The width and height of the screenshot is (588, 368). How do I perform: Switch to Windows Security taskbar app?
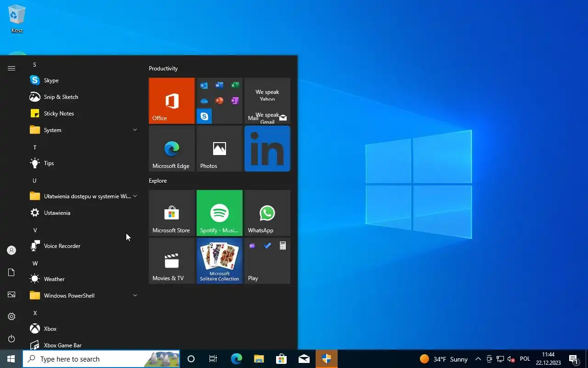click(327, 359)
